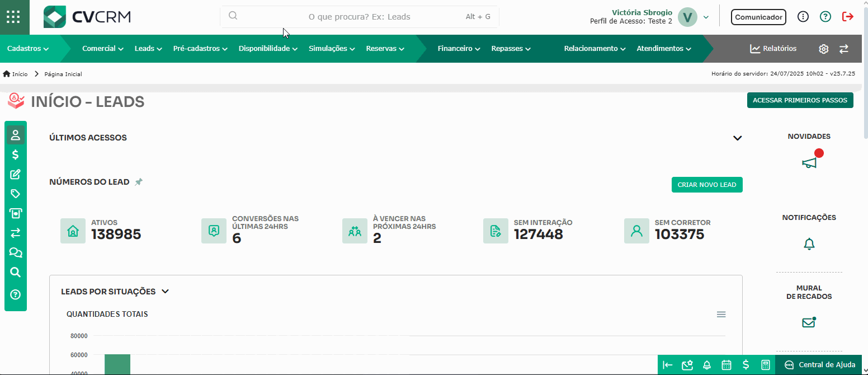Open the user profile dropdown chevron
The image size is (868, 375).
tap(706, 17)
